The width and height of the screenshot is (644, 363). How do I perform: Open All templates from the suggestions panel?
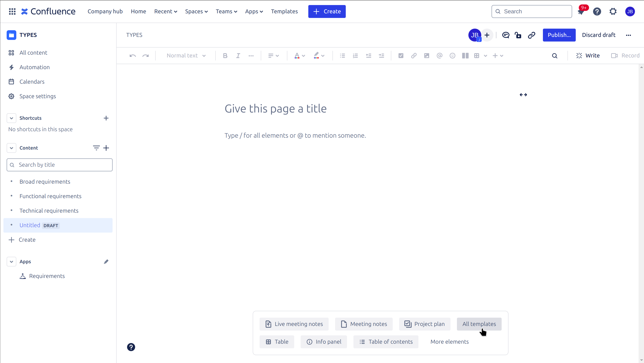click(x=479, y=324)
